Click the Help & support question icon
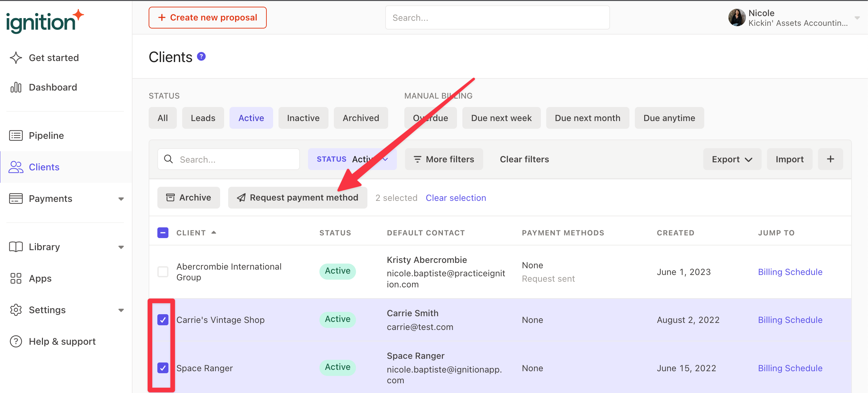Image resolution: width=868 pixels, height=393 pixels. 16,341
